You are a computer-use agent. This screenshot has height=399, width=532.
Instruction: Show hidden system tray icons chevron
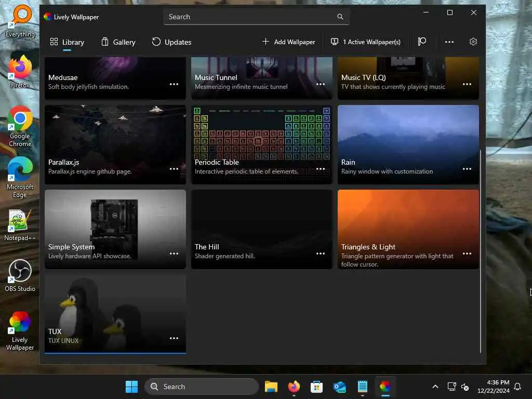point(435,387)
